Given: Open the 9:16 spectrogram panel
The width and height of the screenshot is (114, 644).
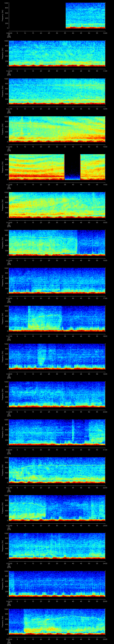Looking at the screenshot, I should tap(57, 280).
